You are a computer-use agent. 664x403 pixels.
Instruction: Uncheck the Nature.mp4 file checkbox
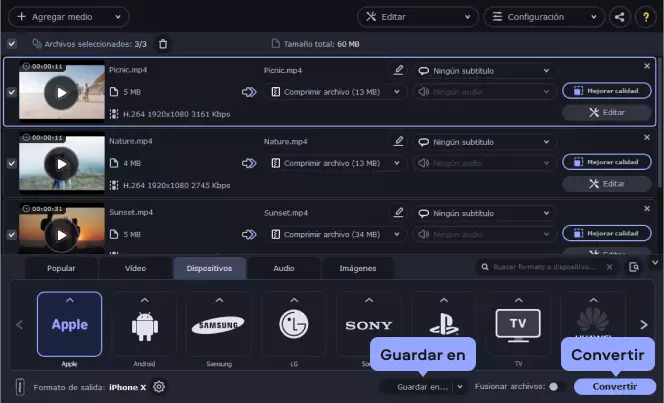click(11, 163)
